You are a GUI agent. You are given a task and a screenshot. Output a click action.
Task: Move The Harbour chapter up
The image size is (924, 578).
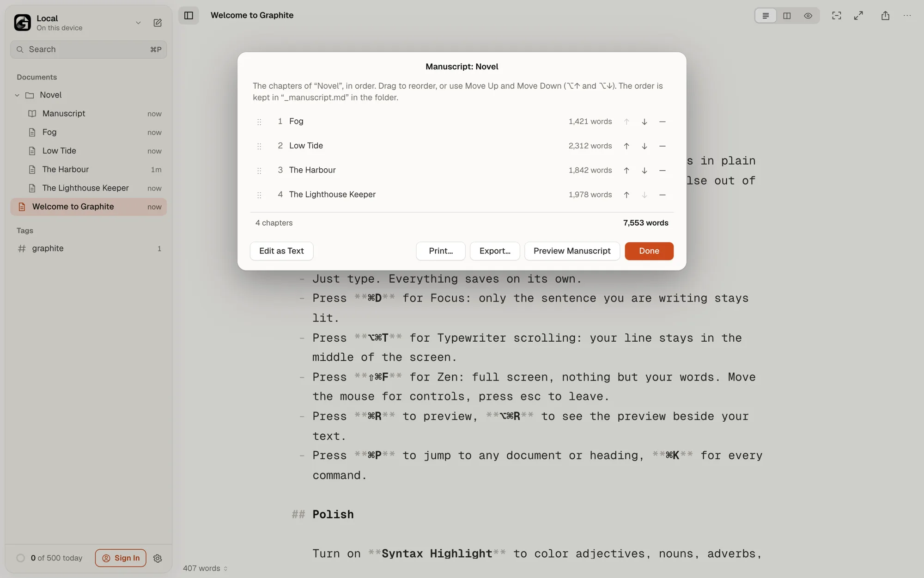pyautogui.click(x=626, y=171)
